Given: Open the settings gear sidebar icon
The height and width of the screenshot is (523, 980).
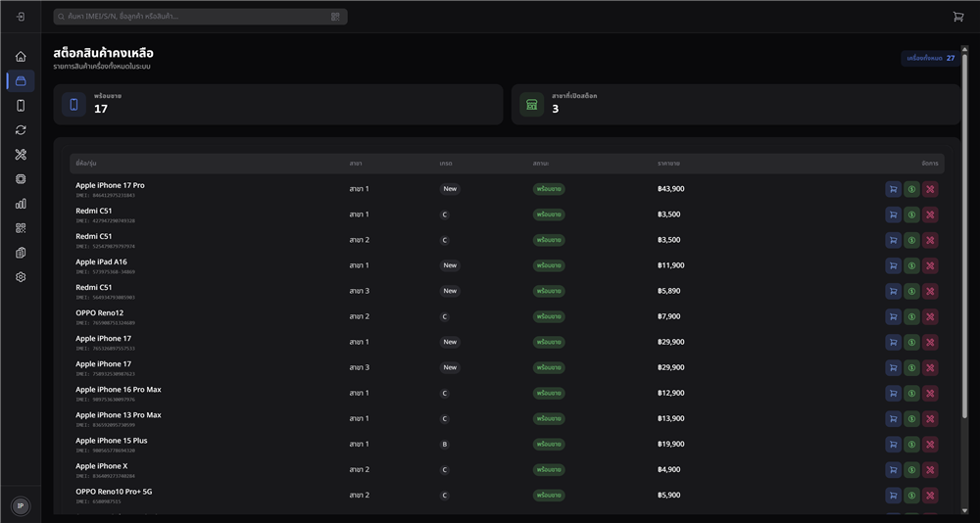Looking at the screenshot, I should 21,277.
